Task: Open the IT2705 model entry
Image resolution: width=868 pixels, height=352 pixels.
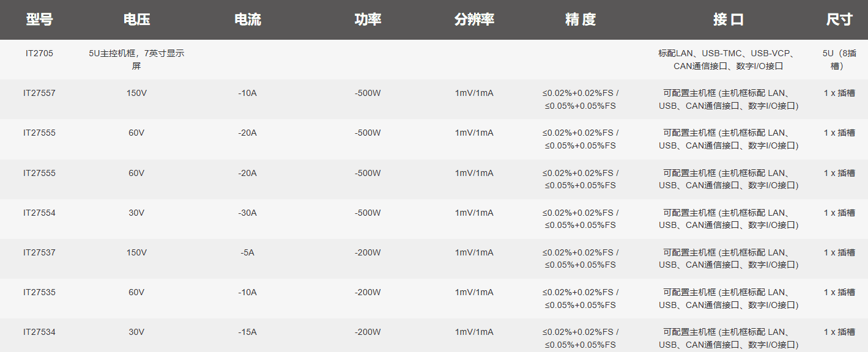Action: 39,54
